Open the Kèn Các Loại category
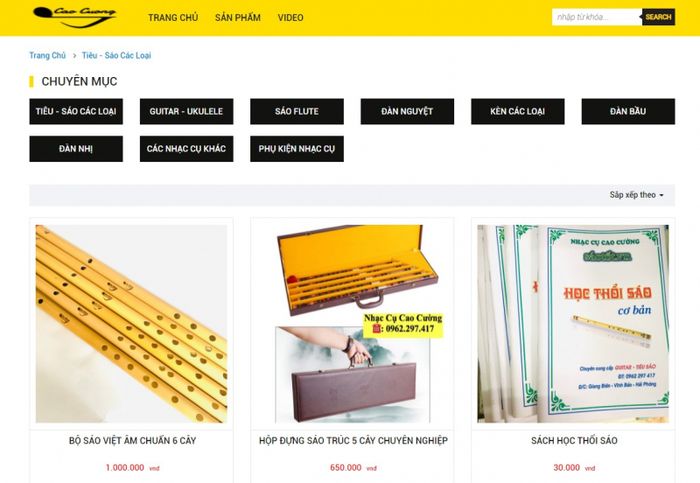The image size is (700, 483). pyautogui.click(x=517, y=112)
